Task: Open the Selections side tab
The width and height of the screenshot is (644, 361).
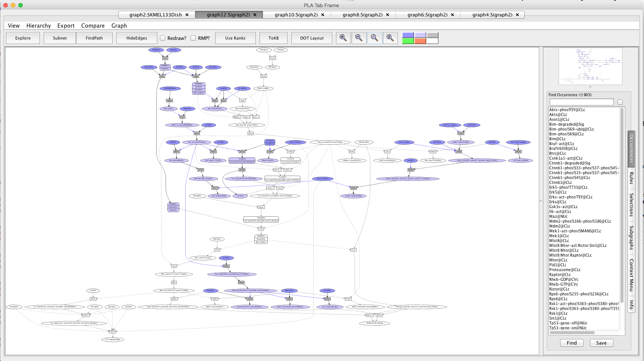Action: coord(631,205)
